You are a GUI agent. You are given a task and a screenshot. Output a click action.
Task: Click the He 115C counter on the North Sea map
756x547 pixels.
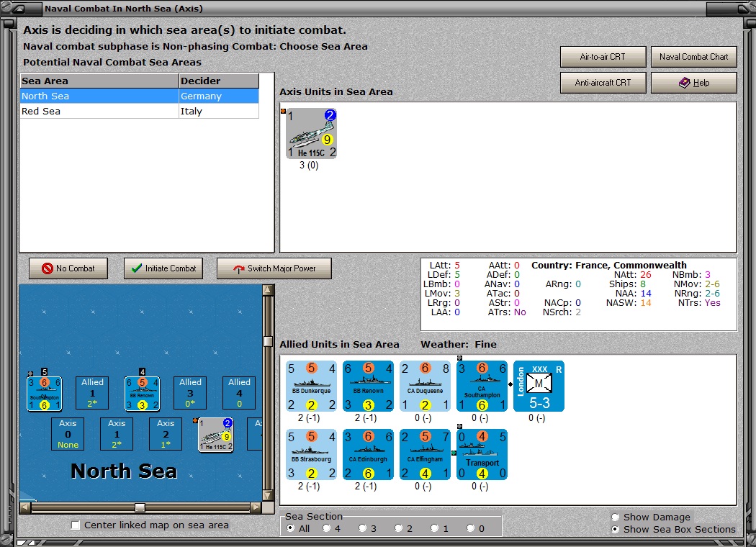tap(216, 435)
